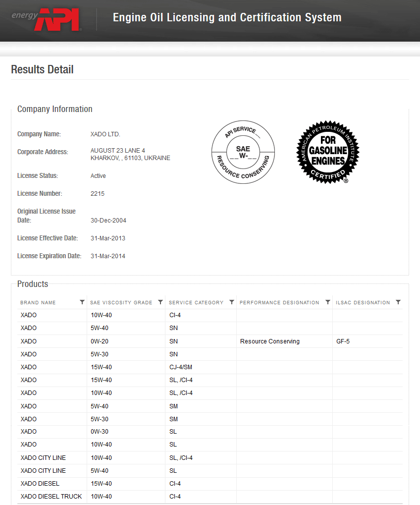The height and width of the screenshot is (505, 420).
Task: Click the Company Name label
Action: coord(39,134)
